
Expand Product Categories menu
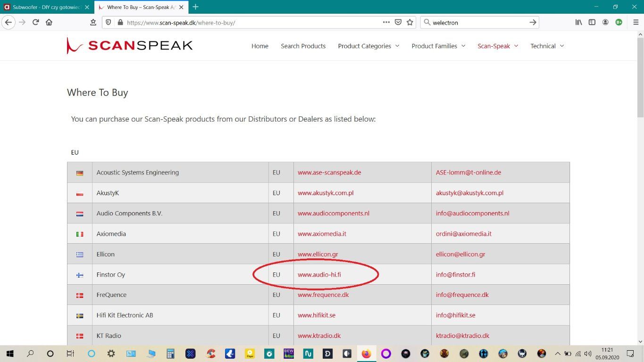(x=368, y=46)
